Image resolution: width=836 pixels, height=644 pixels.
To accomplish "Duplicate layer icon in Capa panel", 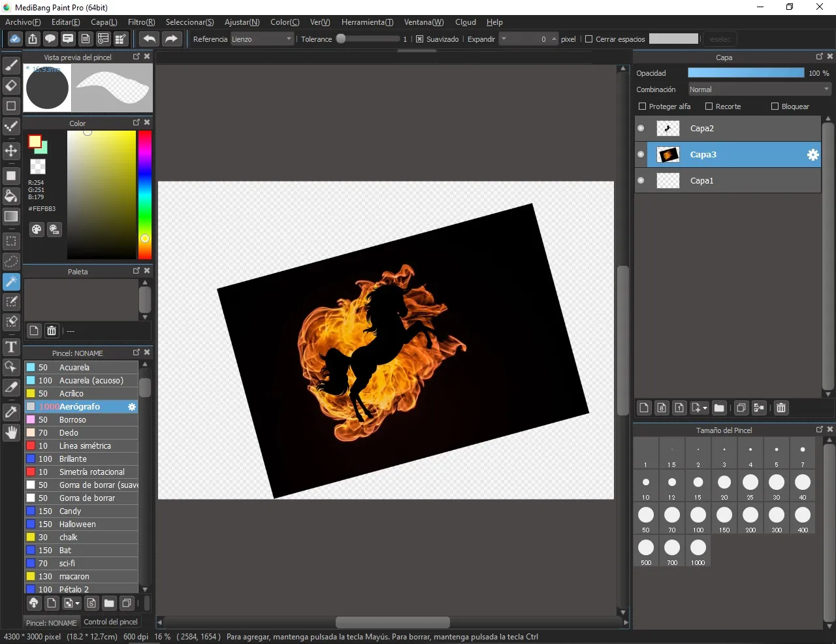I will [741, 408].
